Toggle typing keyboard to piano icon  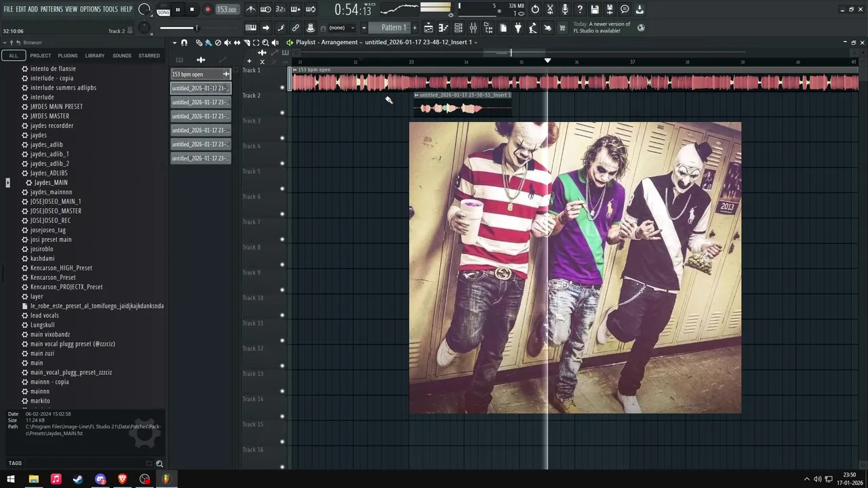tap(251, 28)
